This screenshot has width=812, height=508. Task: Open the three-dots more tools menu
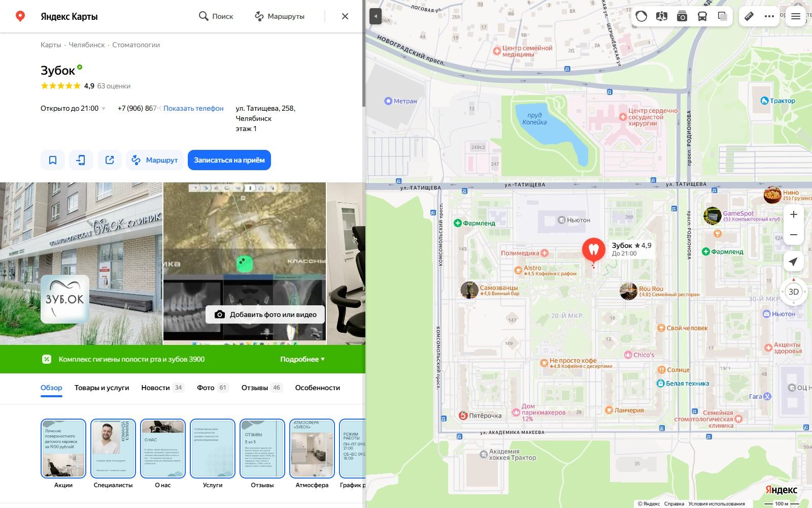pyautogui.click(x=769, y=16)
